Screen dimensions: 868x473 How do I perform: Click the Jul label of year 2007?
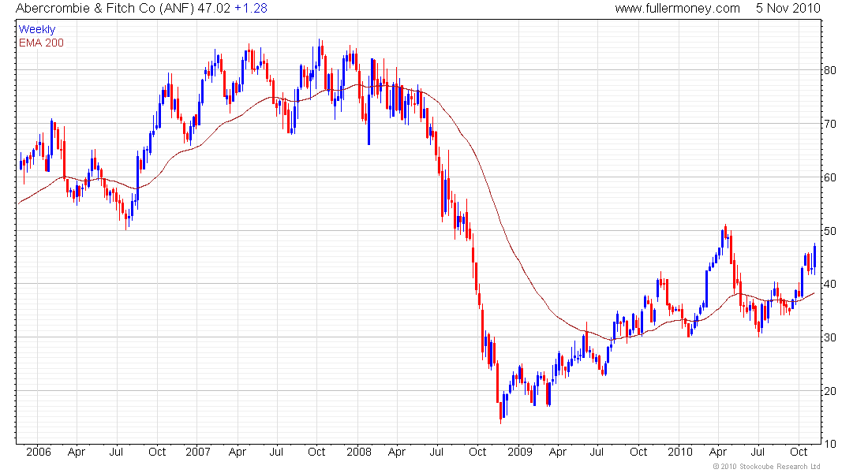pos(275,452)
